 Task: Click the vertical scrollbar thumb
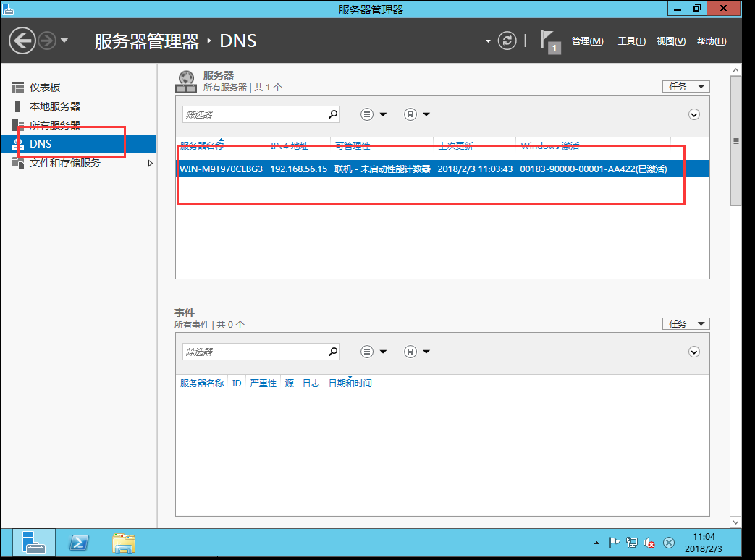coord(735,141)
